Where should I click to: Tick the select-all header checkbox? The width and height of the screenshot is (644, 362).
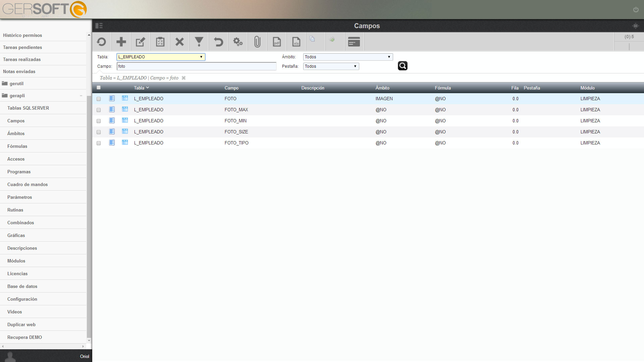pyautogui.click(x=99, y=88)
